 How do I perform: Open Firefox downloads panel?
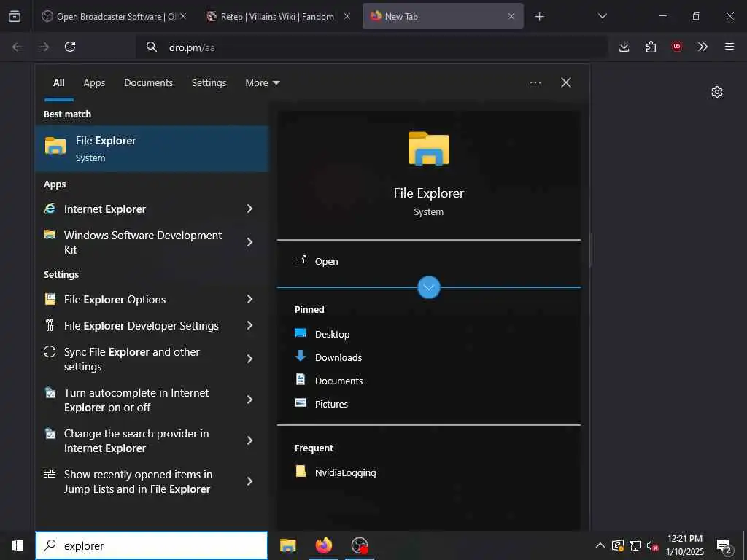pos(624,47)
